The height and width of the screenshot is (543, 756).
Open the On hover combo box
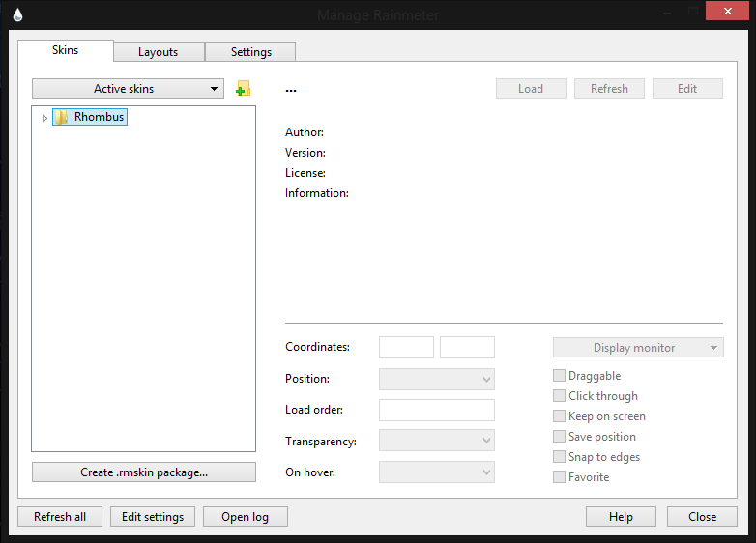pos(436,472)
